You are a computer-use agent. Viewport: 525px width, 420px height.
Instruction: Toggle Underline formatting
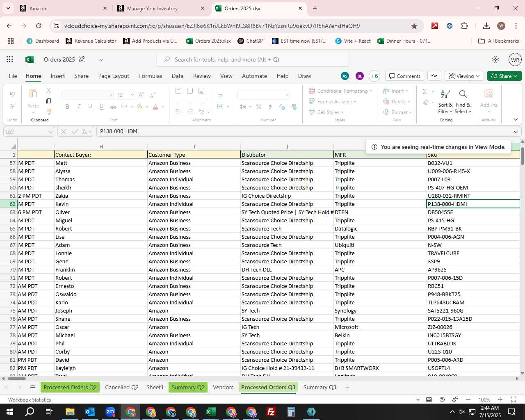pyautogui.click(x=90, y=107)
